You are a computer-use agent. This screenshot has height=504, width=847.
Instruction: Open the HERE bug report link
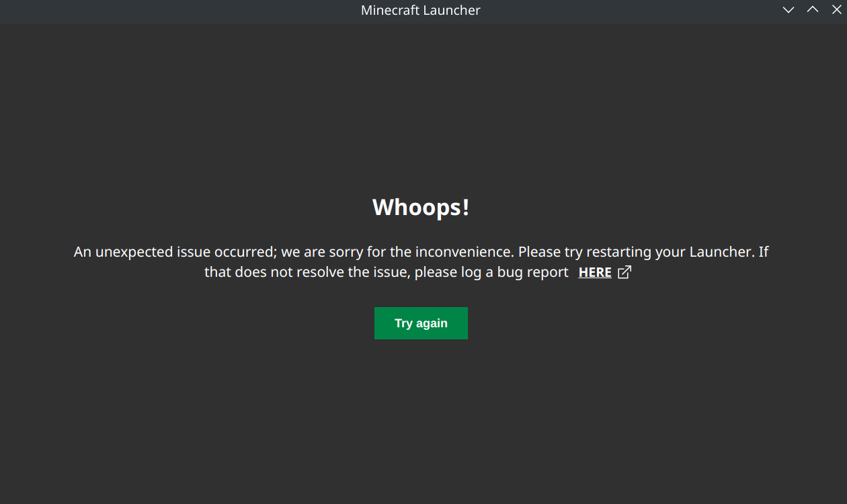pos(595,272)
